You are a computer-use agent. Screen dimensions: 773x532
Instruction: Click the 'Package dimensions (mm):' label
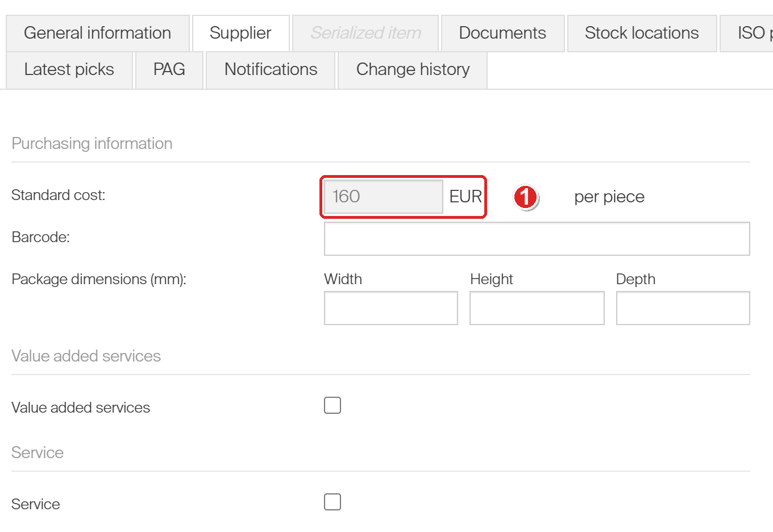click(x=99, y=279)
